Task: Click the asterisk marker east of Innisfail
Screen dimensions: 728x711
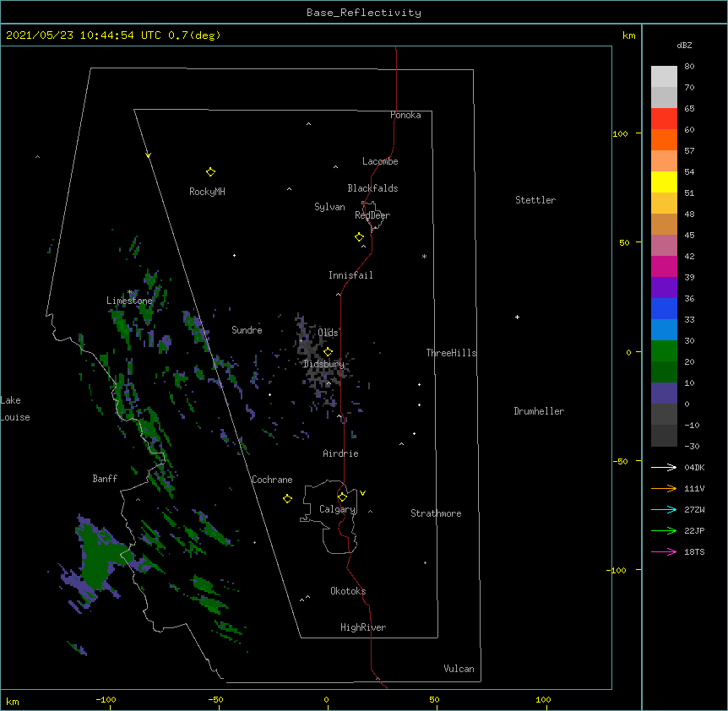Action: [424, 257]
